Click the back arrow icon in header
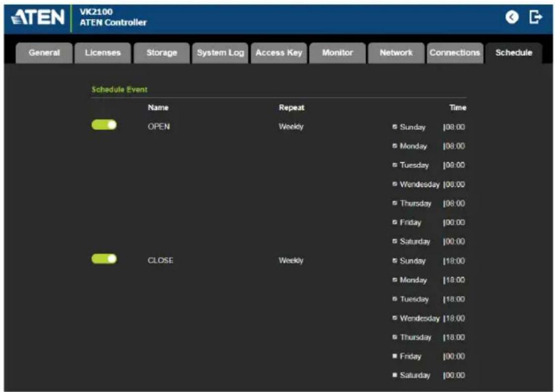The image size is (555, 392). [x=512, y=17]
